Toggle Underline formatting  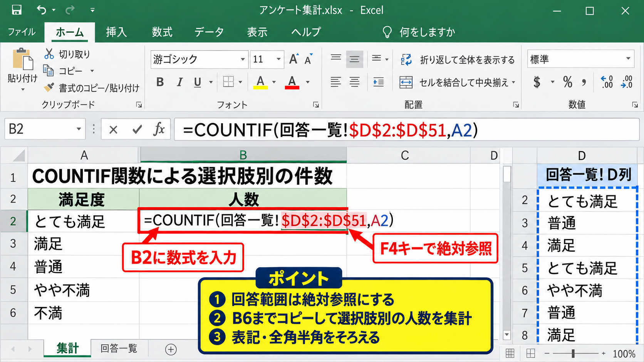click(x=198, y=82)
